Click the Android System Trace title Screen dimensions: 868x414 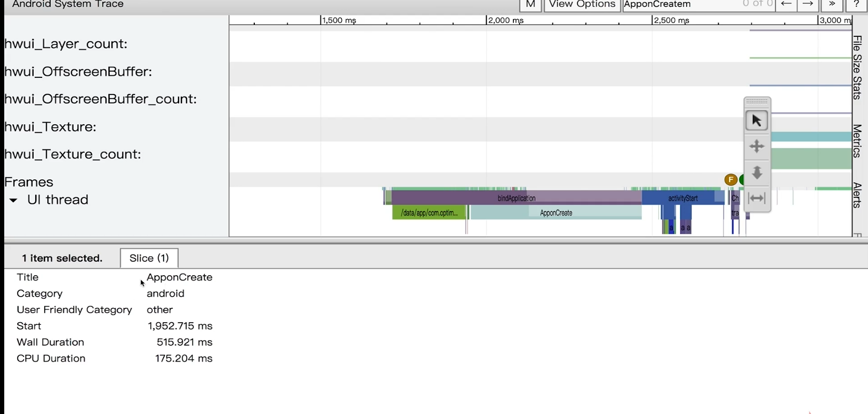[x=68, y=4]
